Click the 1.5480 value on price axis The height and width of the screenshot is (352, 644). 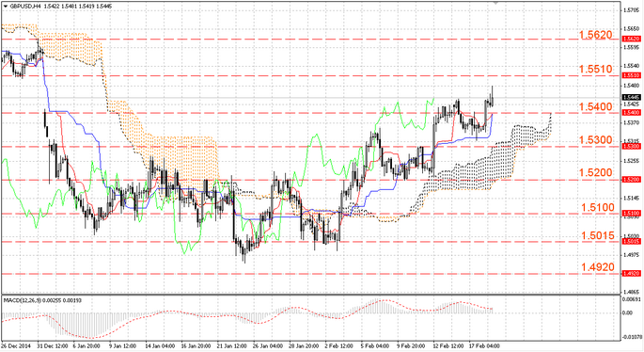pyautogui.click(x=631, y=86)
